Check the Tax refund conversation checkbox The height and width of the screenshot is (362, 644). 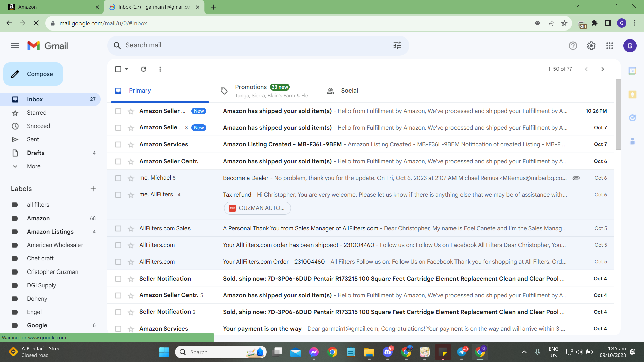118,195
